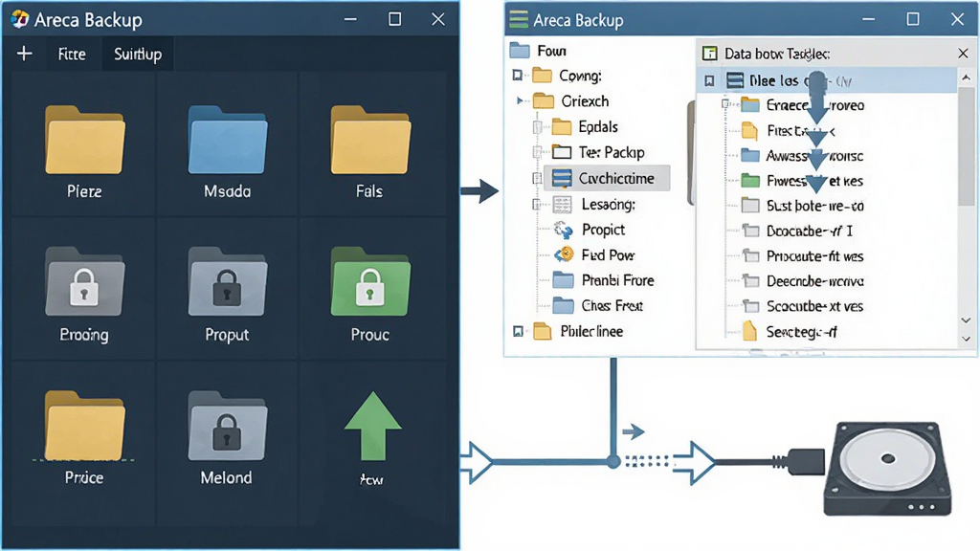980x551 pixels.
Task: Click the plus add icon
Action: tap(24, 54)
